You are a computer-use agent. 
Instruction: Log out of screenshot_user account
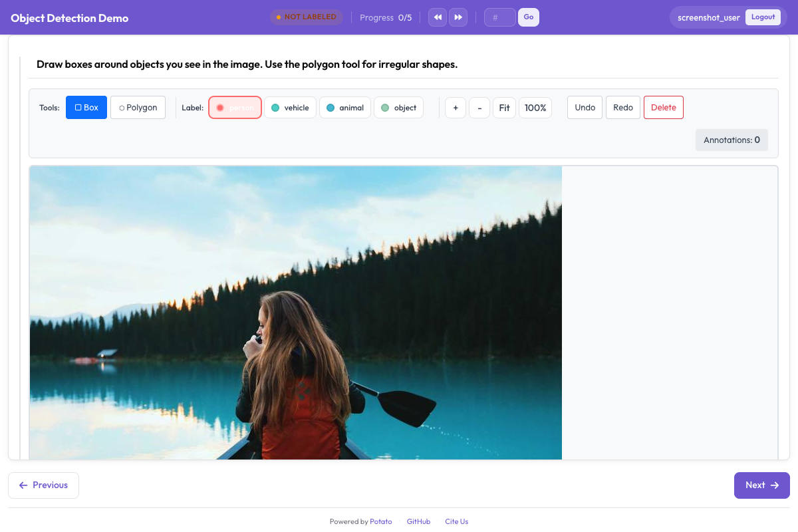(x=763, y=17)
